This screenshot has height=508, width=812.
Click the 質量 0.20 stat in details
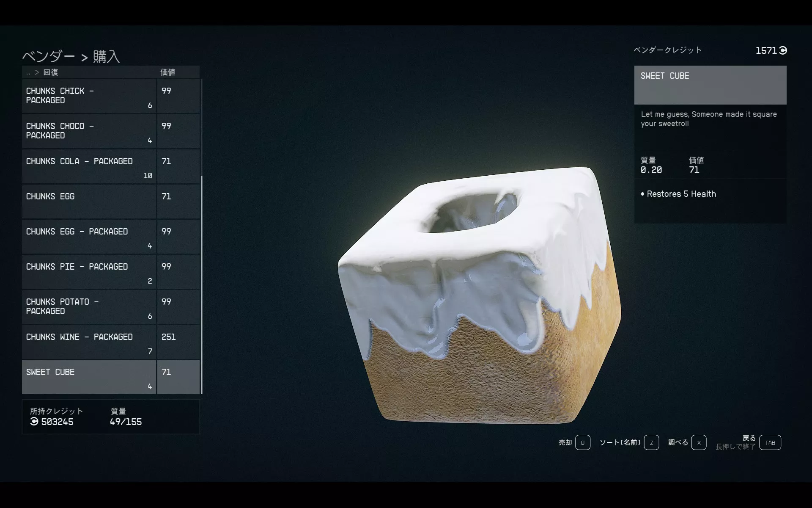coord(651,165)
